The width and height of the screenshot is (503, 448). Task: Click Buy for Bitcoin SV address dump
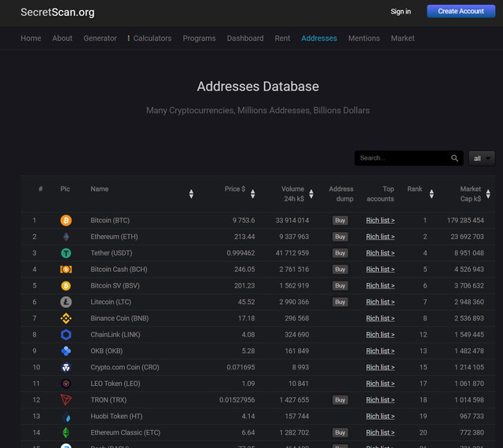[x=340, y=285]
